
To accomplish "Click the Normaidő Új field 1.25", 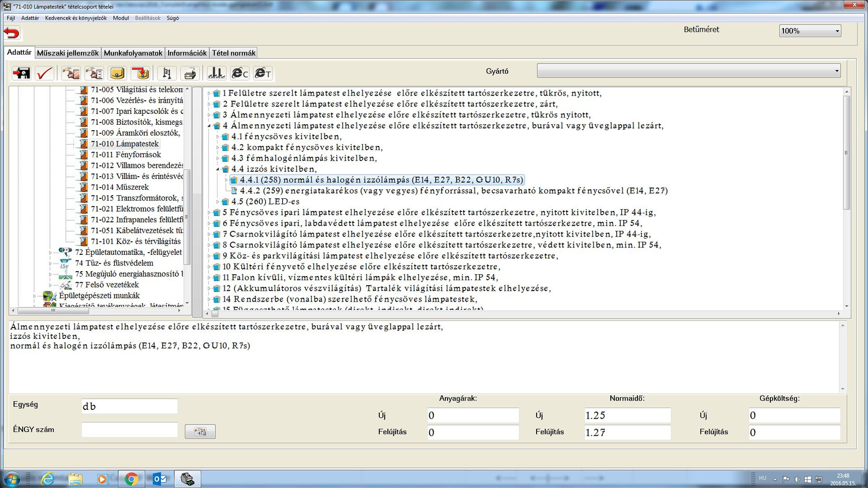I will pos(628,415).
